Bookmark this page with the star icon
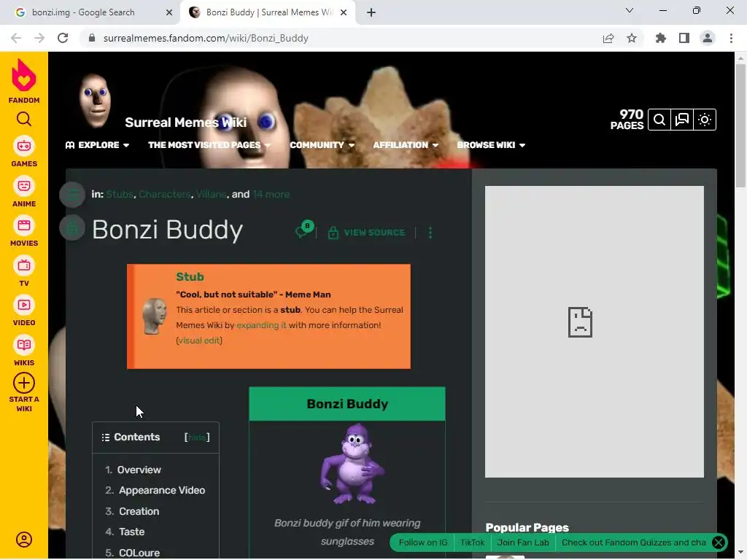The width and height of the screenshot is (747, 560). pos(632,38)
